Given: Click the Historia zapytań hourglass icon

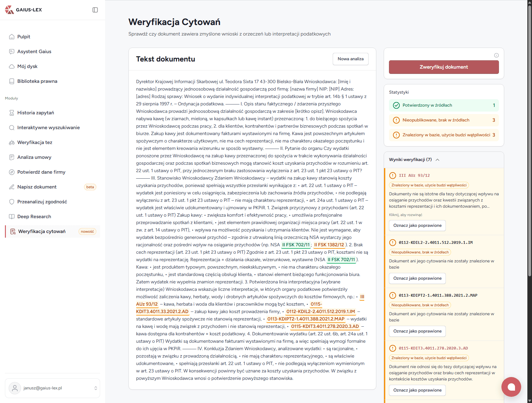Looking at the screenshot, I should point(12,113).
